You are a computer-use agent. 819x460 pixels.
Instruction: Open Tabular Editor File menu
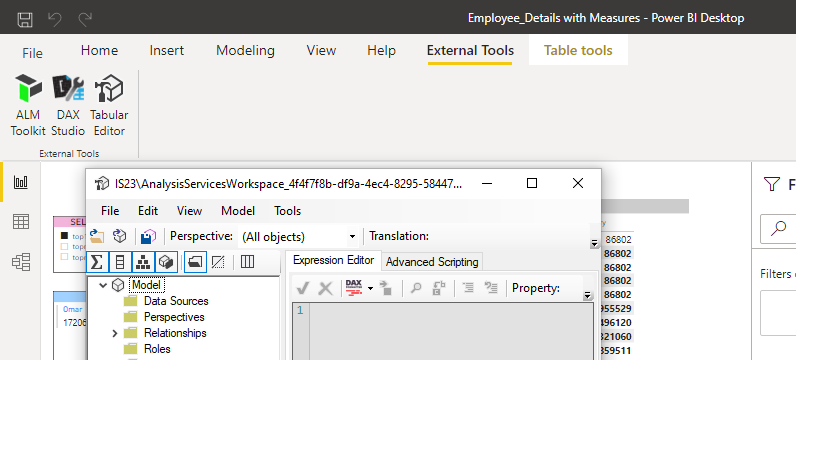pyautogui.click(x=110, y=211)
